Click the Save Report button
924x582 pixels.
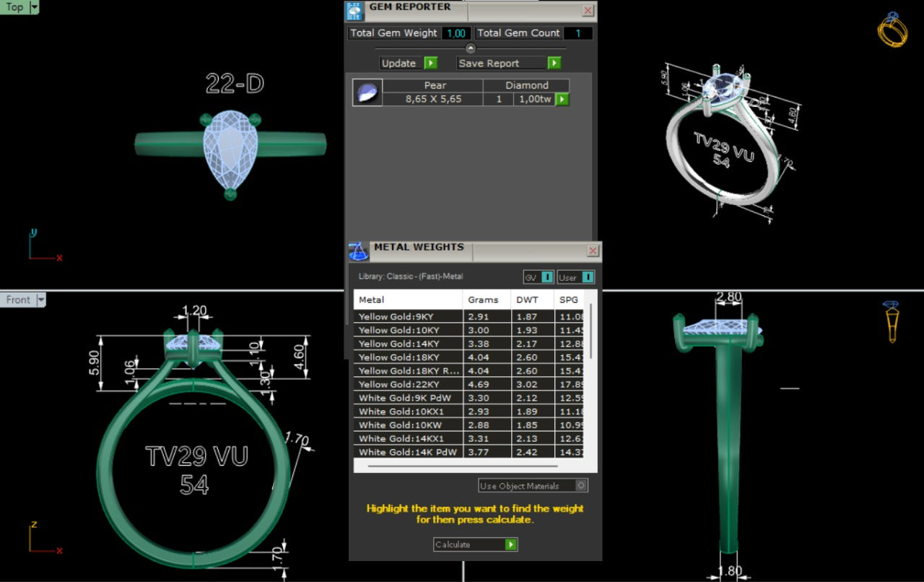pyautogui.click(x=509, y=63)
